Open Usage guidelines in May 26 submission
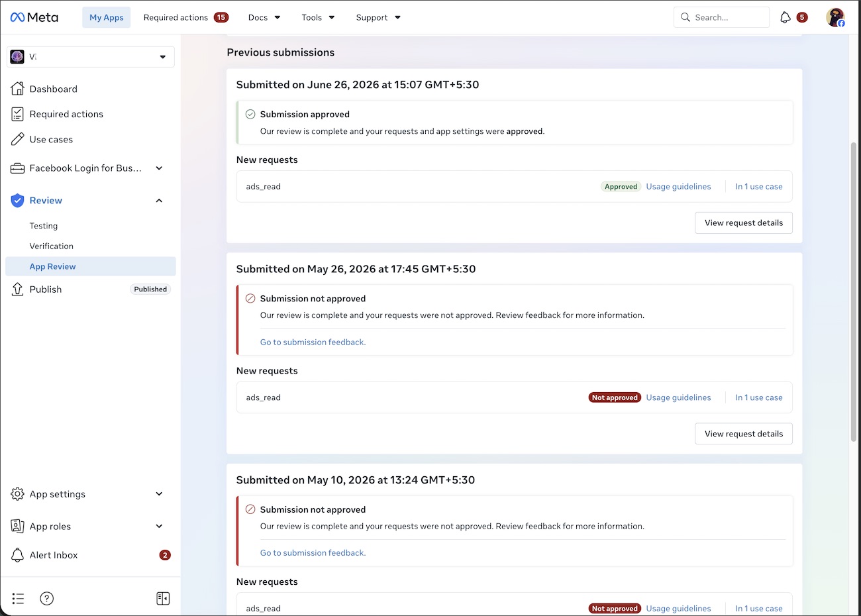This screenshot has width=861, height=616. (x=678, y=397)
